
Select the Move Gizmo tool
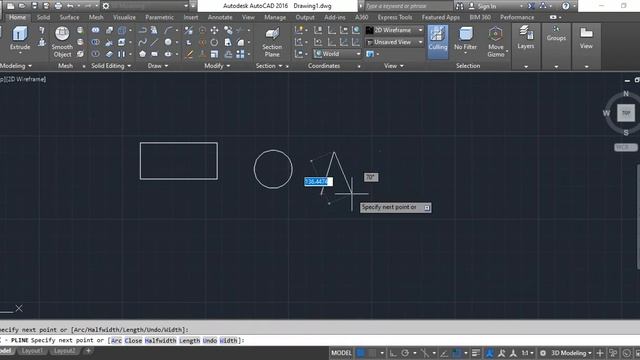tap(496, 42)
